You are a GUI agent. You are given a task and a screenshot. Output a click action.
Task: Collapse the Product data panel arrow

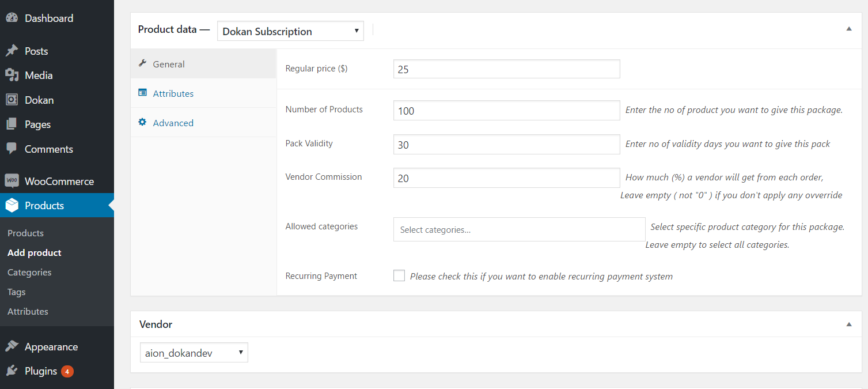(849, 29)
